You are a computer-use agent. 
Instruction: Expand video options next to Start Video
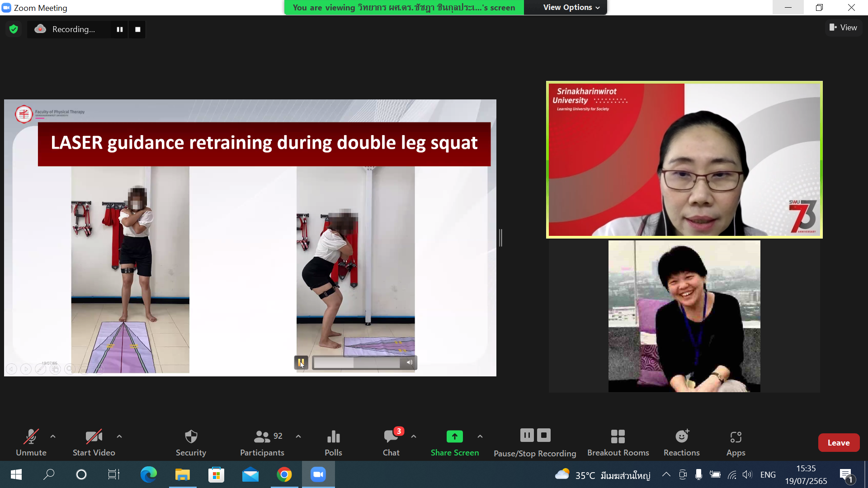pos(119,436)
